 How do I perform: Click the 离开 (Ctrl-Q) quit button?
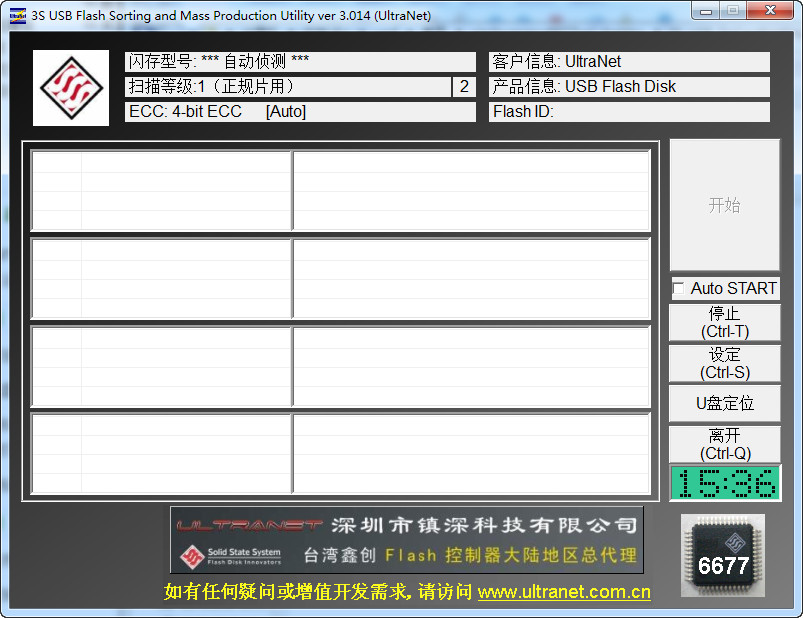click(725, 444)
